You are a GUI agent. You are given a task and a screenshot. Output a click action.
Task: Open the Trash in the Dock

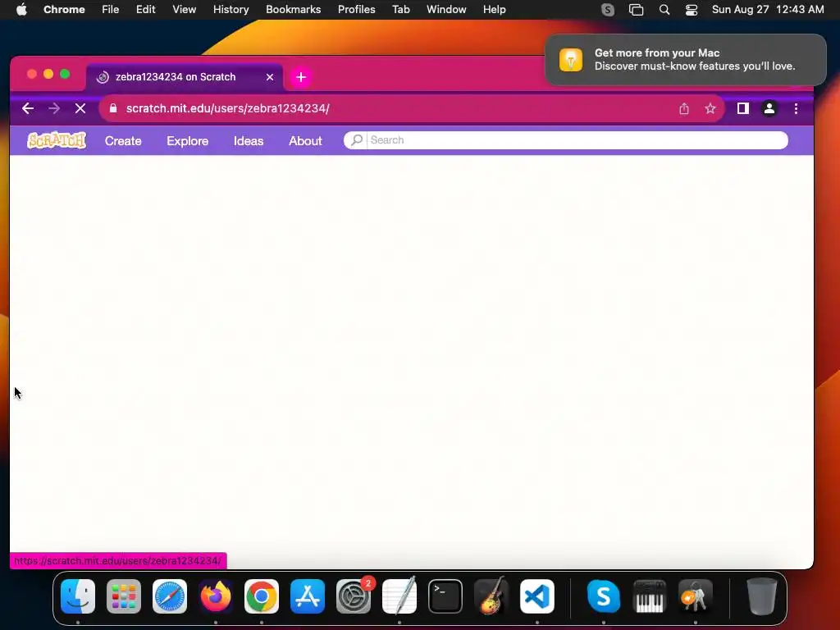[x=762, y=596]
